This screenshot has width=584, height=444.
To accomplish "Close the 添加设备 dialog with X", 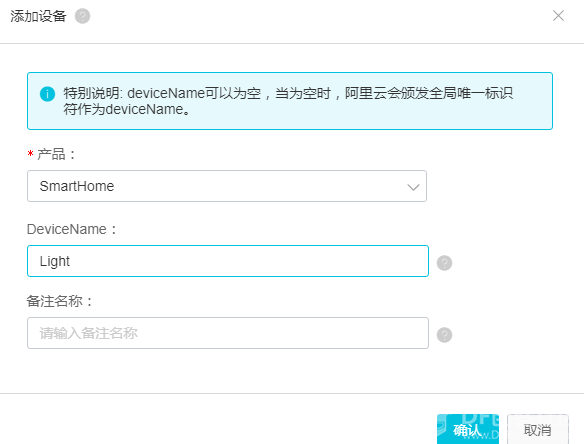I will click(x=558, y=16).
